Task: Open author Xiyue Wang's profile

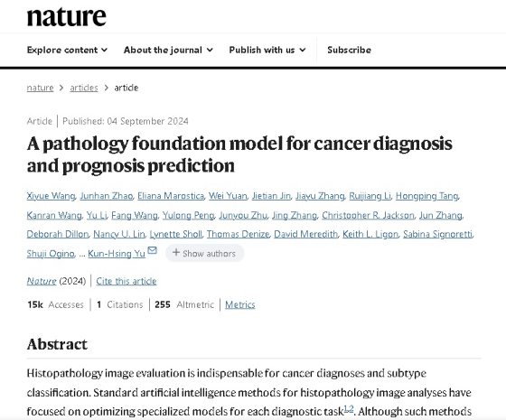Action: tap(51, 196)
